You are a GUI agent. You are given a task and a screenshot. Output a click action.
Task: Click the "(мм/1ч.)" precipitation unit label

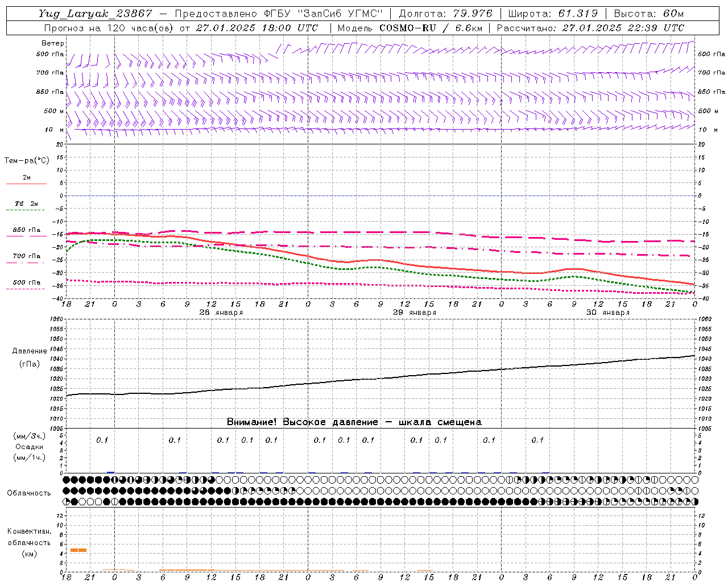(x=30, y=458)
